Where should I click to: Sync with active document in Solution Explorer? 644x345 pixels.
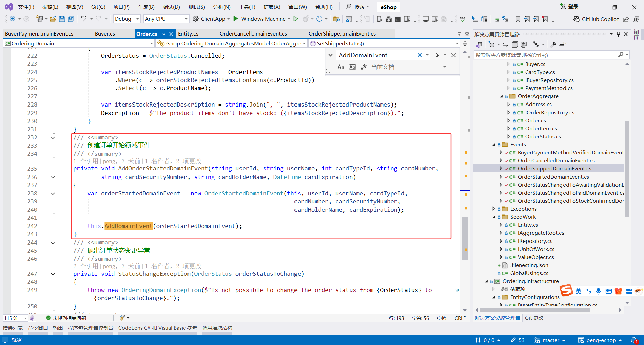(505, 45)
